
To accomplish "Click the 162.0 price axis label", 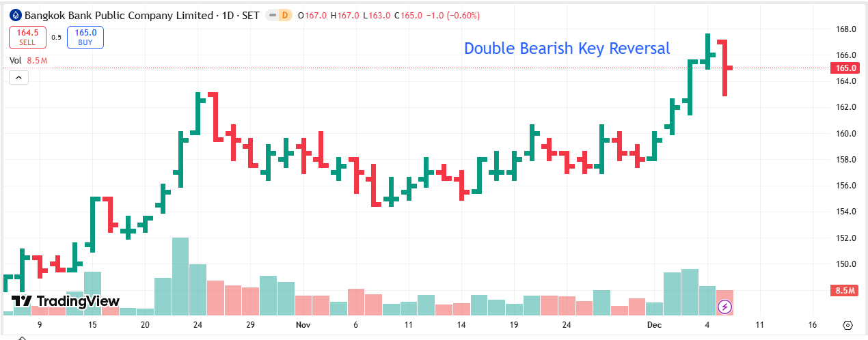I will (846, 107).
